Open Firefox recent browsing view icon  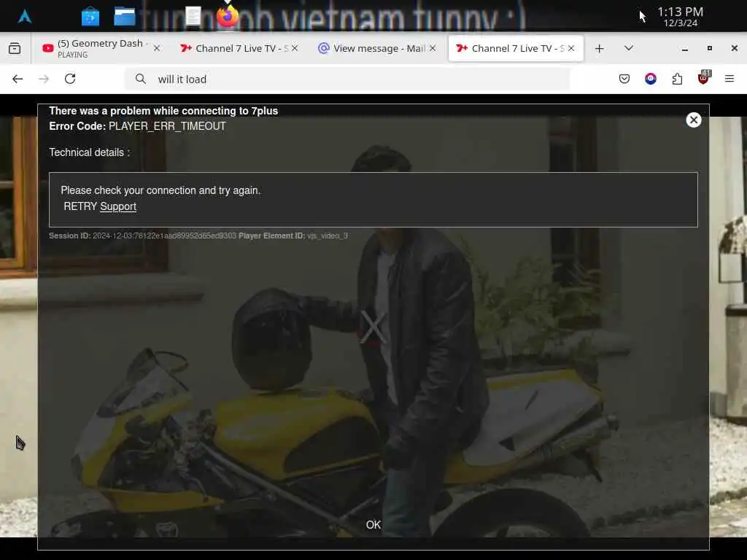(15, 48)
